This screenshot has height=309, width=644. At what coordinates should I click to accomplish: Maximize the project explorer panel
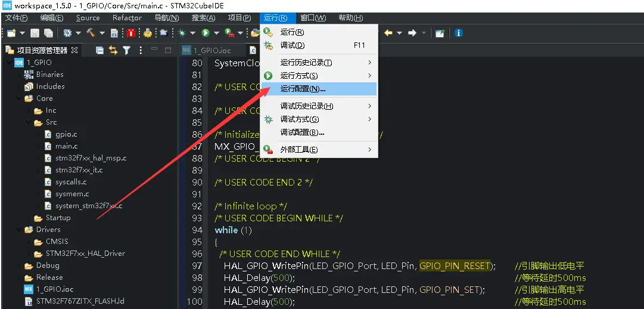[168, 50]
